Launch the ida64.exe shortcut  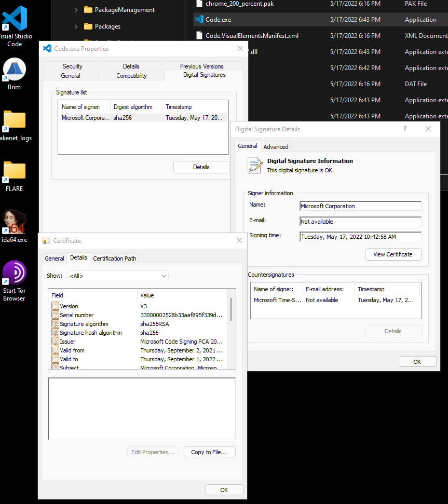[15, 226]
